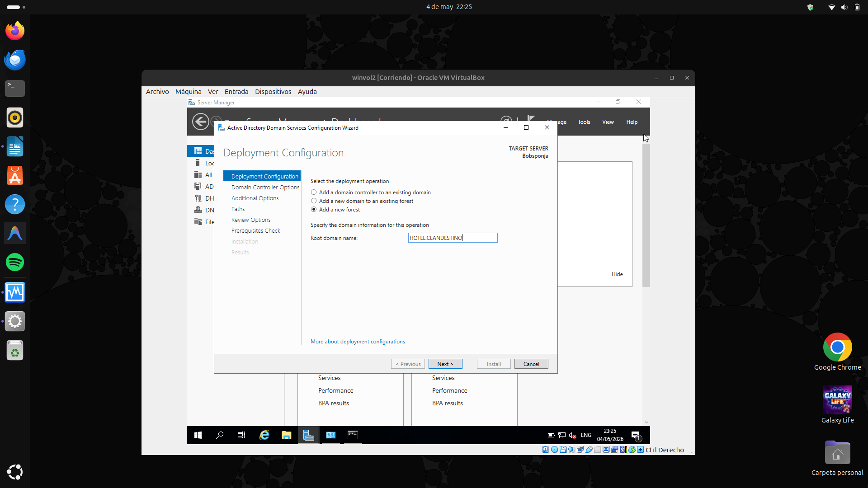Select the 'Add a new forest' option

coord(335,210)
